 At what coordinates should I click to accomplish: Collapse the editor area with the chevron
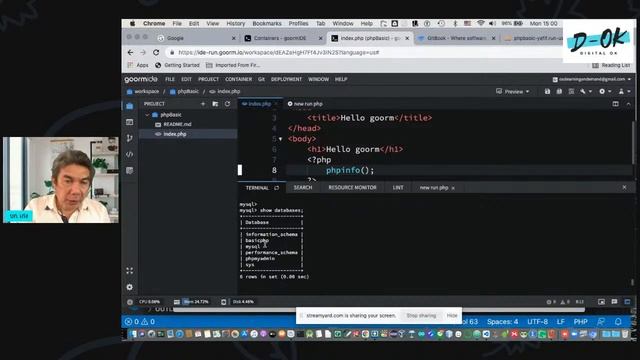click(628, 104)
